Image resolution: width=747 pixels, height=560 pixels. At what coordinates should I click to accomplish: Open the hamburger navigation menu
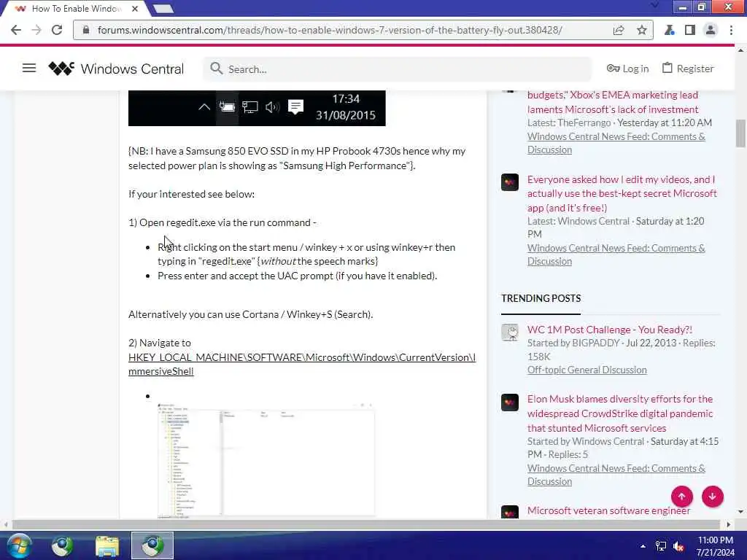pyautogui.click(x=29, y=68)
